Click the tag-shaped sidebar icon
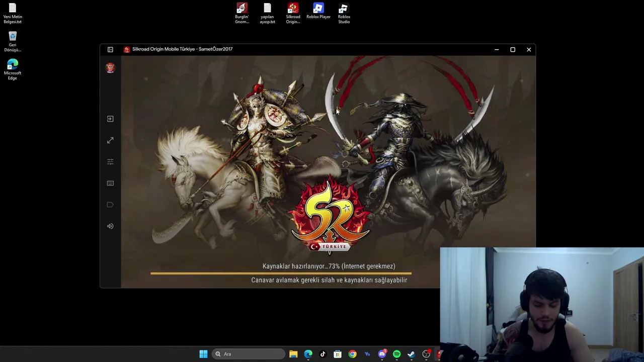Screen dimensions: 644x362 tap(110, 205)
